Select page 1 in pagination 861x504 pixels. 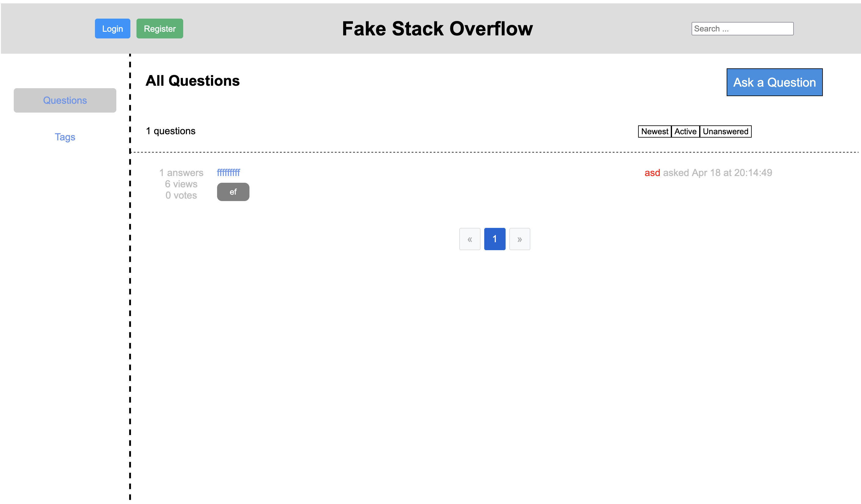pos(494,239)
